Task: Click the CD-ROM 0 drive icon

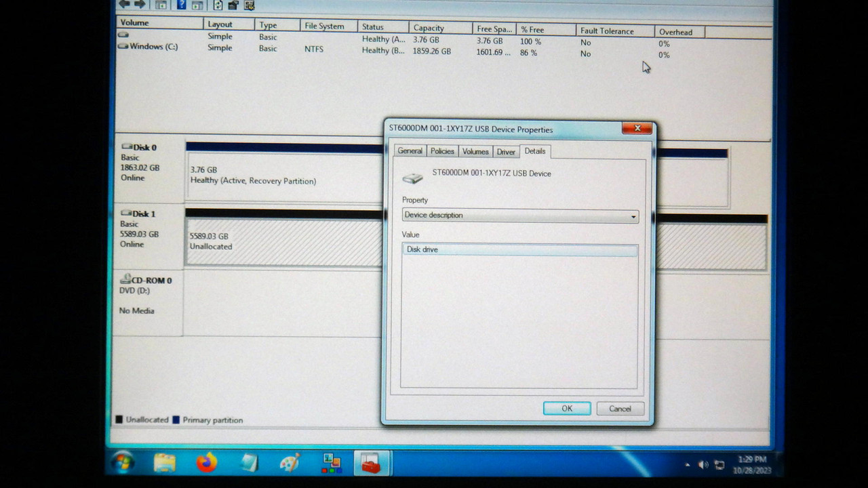Action: click(x=125, y=279)
